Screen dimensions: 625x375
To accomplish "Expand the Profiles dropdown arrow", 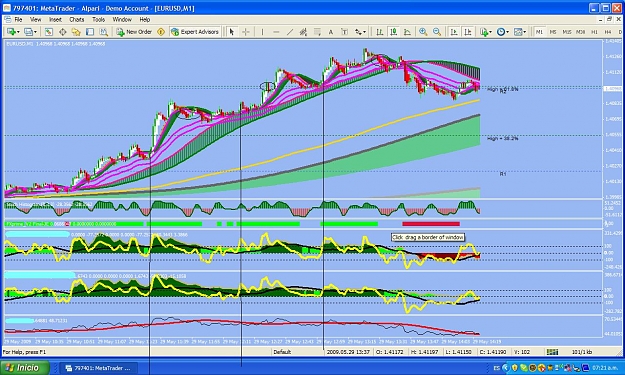I will [35, 32].
